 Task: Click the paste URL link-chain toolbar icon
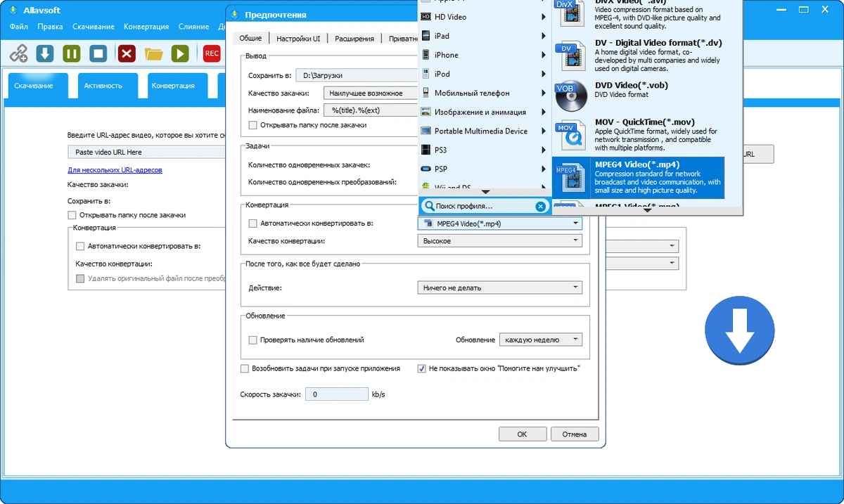point(18,53)
